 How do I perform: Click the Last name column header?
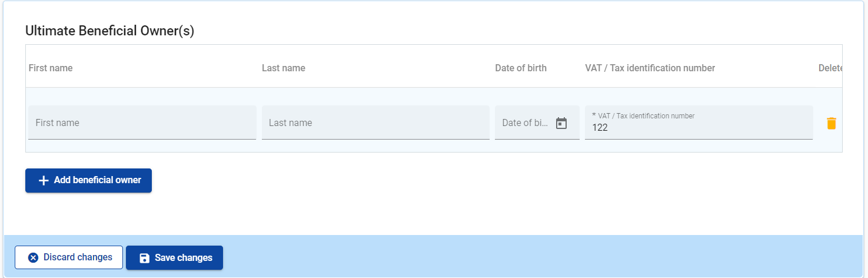(x=284, y=68)
